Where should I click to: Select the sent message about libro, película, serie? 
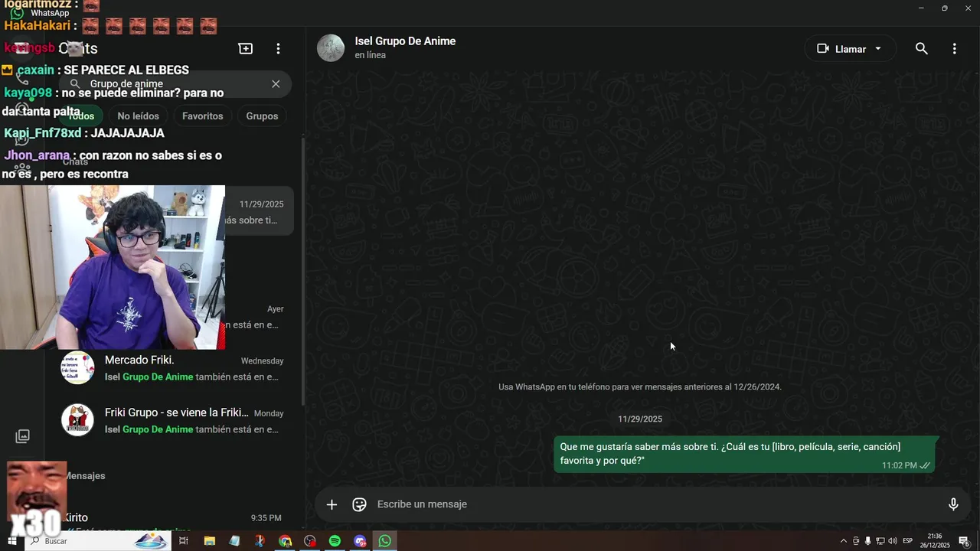[744, 454]
